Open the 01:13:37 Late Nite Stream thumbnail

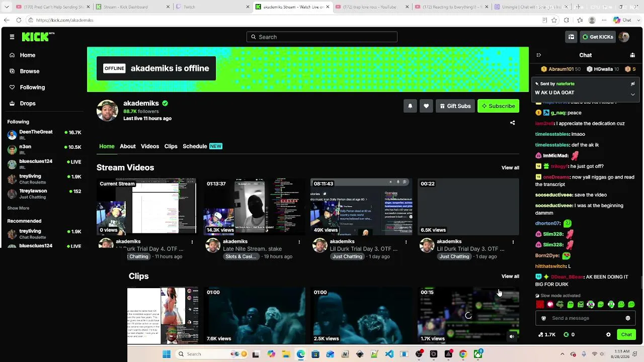point(254,206)
